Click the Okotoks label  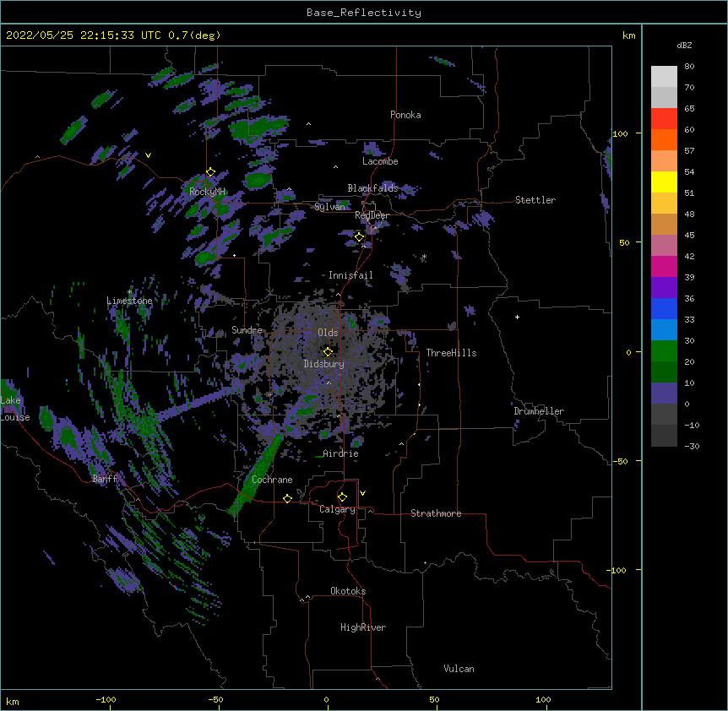pyautogui.click(x=348, y=591)
